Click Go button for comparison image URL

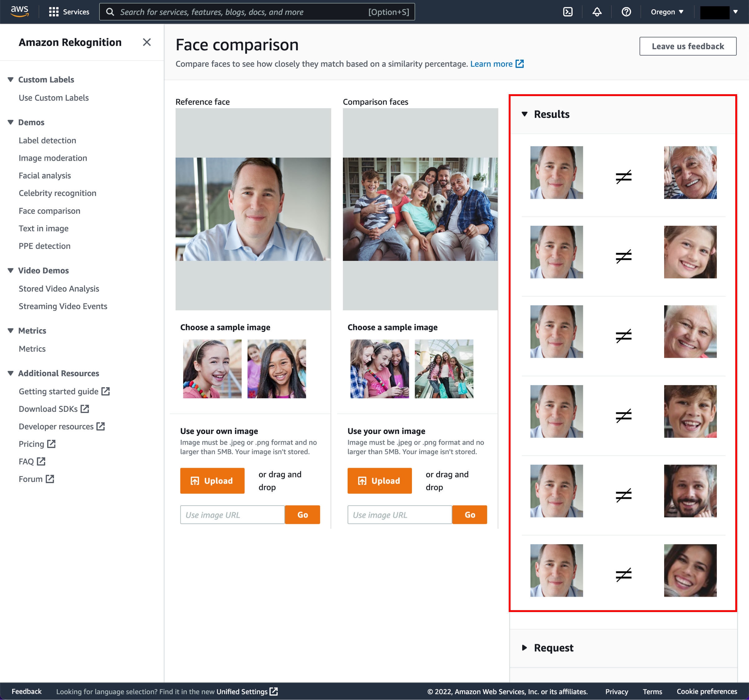coord(469,514)
